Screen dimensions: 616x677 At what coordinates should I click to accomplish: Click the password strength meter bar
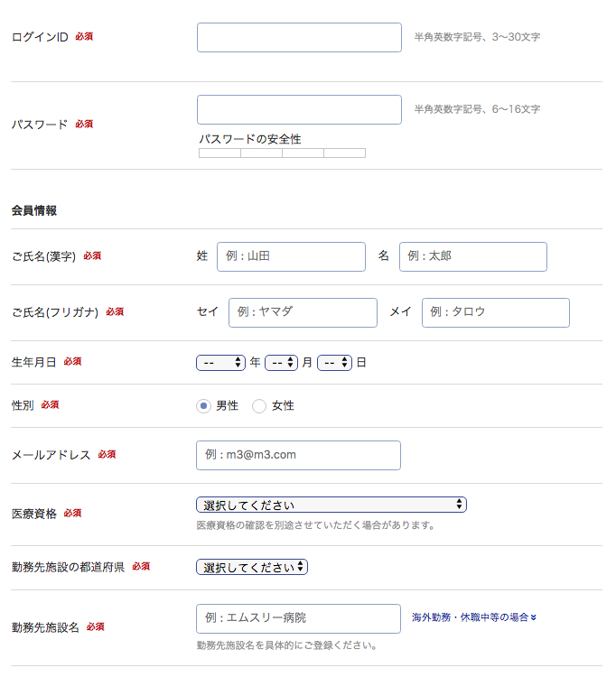tap(282, 153)
